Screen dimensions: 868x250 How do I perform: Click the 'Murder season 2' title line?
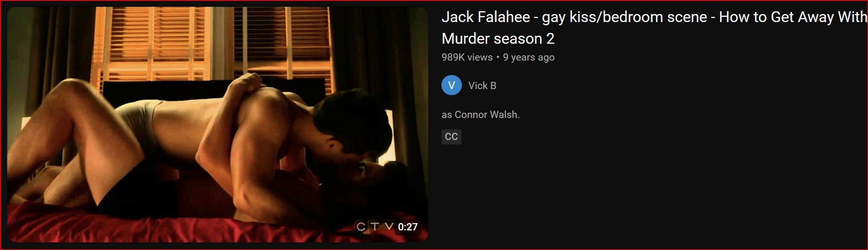tap(498, 39)
